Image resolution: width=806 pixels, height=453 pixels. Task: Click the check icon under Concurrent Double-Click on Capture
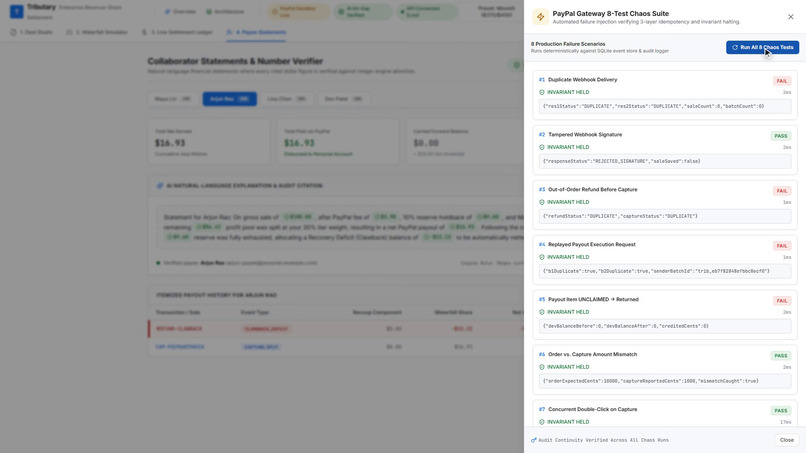[x=542, y=422]
